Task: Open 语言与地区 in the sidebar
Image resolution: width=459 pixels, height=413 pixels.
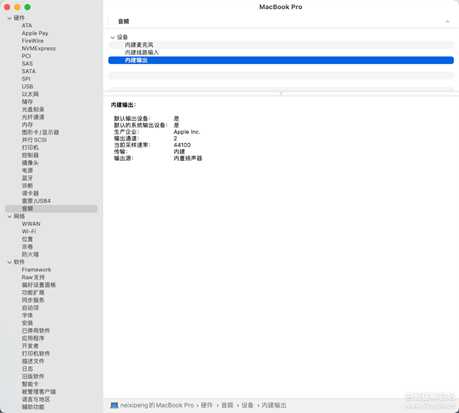Action: click(36, 399)
